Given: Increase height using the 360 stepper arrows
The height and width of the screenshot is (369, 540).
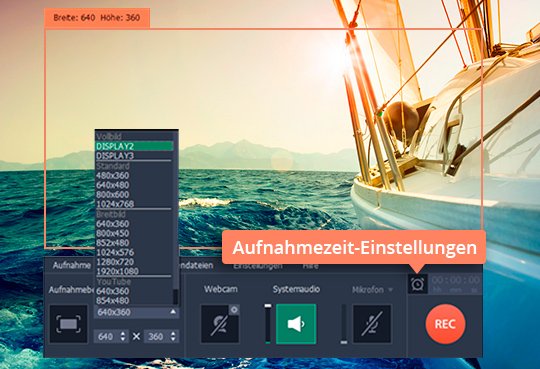Looking at the screenshot, I should (173, 334).
